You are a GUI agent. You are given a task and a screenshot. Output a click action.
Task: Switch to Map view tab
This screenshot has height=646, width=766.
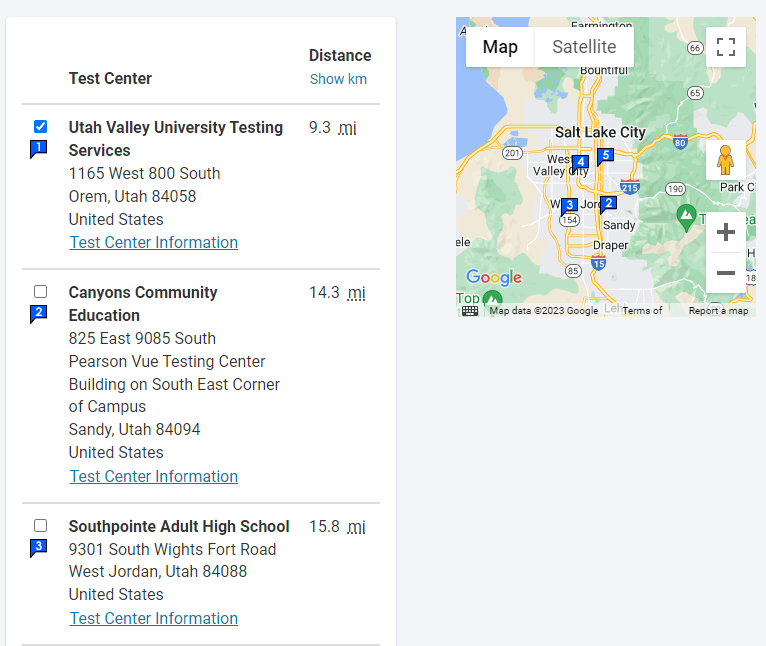coord(500,47)
